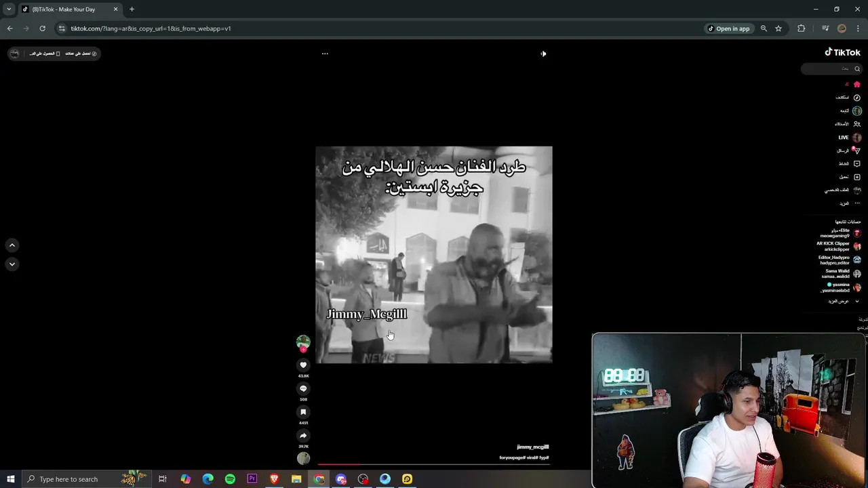Open the Home (For You) sidebar item
This screenshot has height=488, width=868.
(852, 84)
